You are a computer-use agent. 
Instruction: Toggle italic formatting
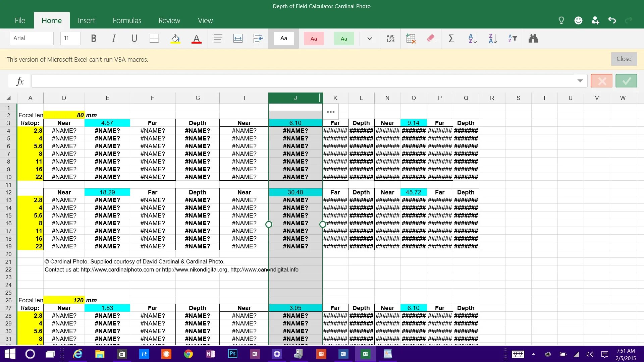click(114, 39)
